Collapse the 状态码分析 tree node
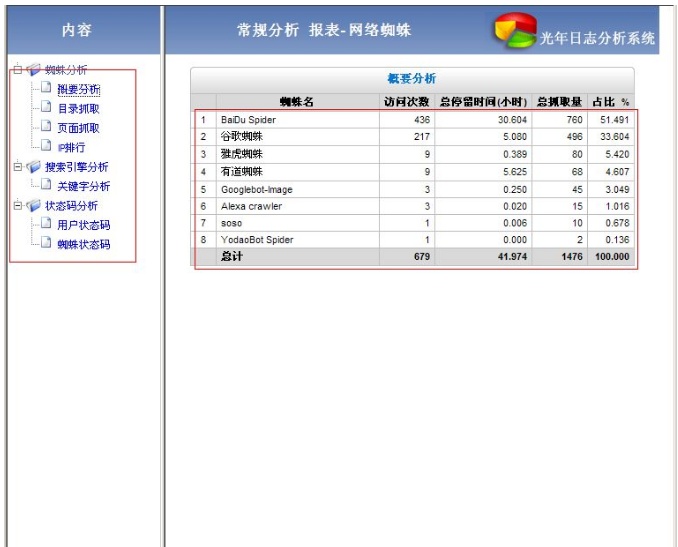The image size is (678, 547). (17, 206)
